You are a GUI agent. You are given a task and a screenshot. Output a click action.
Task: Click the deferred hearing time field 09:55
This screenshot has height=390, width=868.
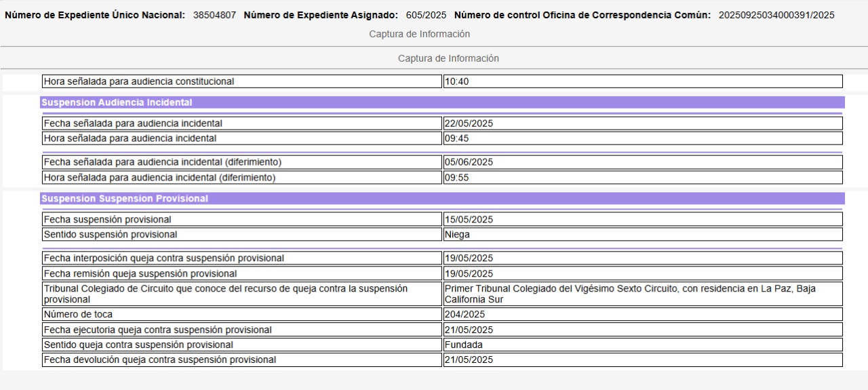pos(642,178)
